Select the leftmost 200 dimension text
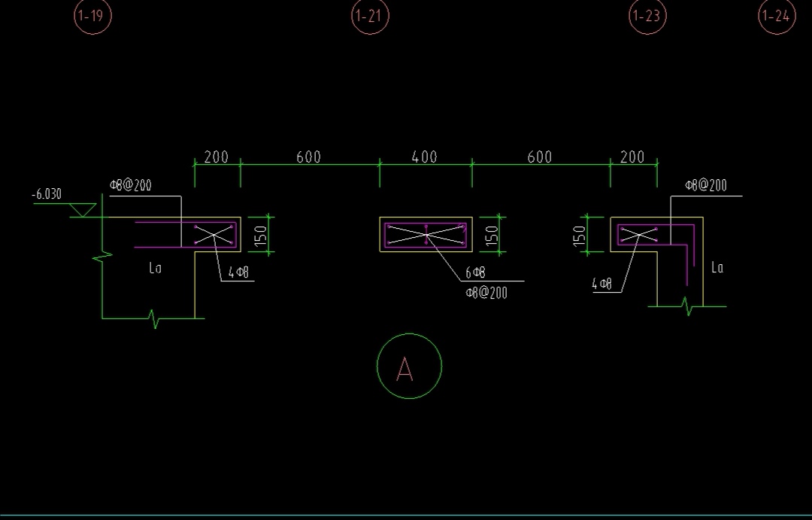 216,157
